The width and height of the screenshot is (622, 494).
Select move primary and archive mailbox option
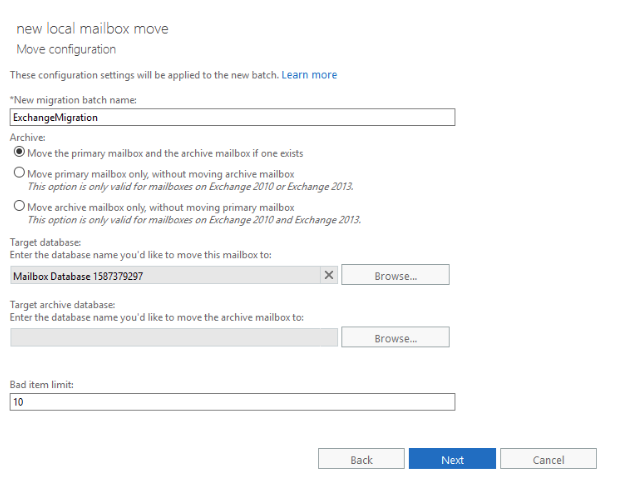(x=19, y=152)
